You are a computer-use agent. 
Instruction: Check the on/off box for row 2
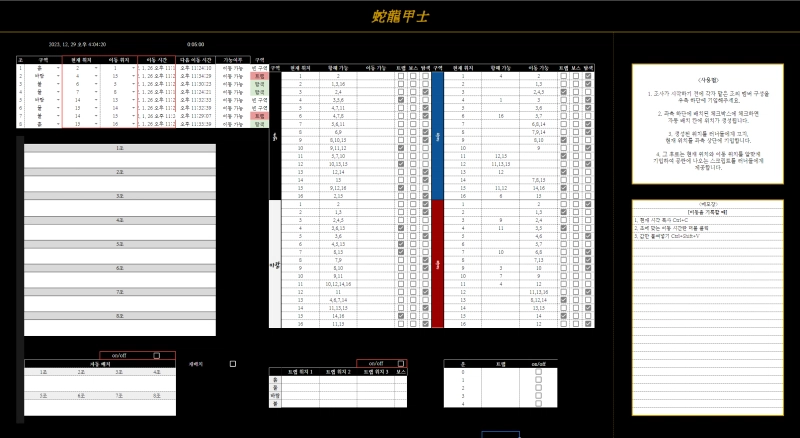click(x=538, y=388)
